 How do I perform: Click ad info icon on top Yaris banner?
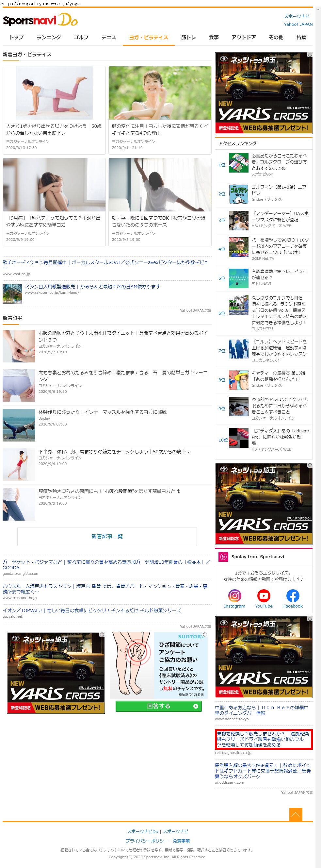(x=310, y=55)
